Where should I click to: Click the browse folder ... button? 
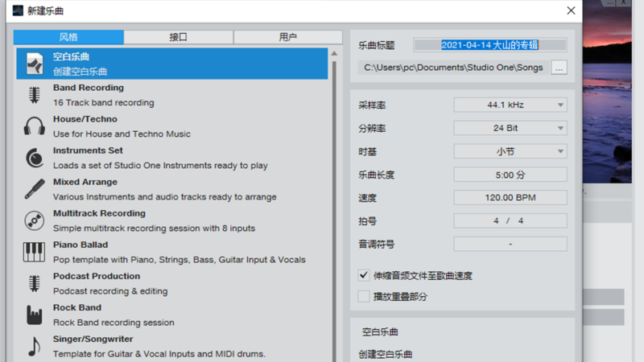click(x=559, y=68)
